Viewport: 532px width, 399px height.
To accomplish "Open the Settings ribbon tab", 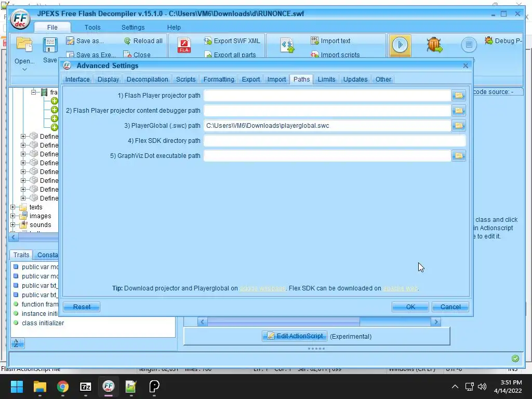I will coord(133,28).
